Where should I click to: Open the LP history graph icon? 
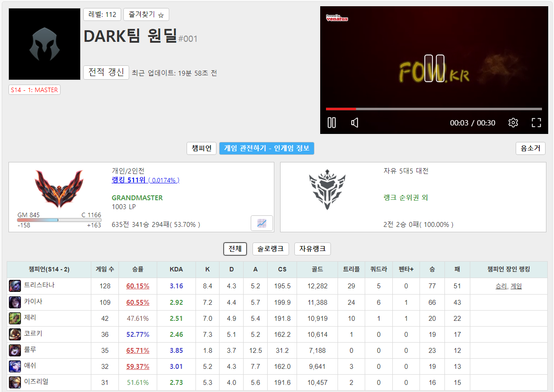[262, 223]
